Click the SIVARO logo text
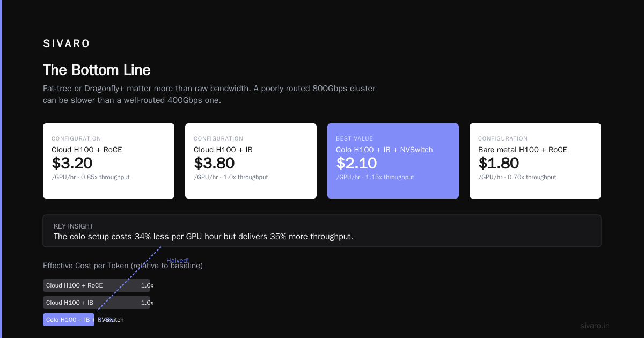Viewport: 644px width, 338px height. click(67, 44)
